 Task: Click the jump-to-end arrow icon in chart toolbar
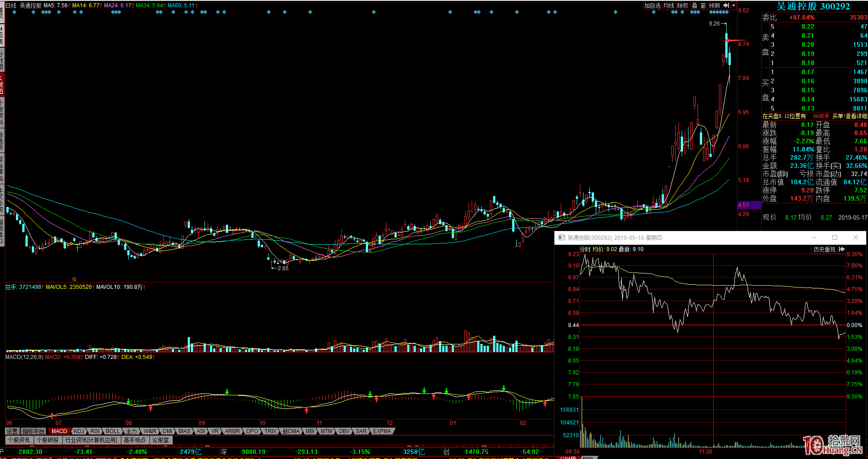726,5
